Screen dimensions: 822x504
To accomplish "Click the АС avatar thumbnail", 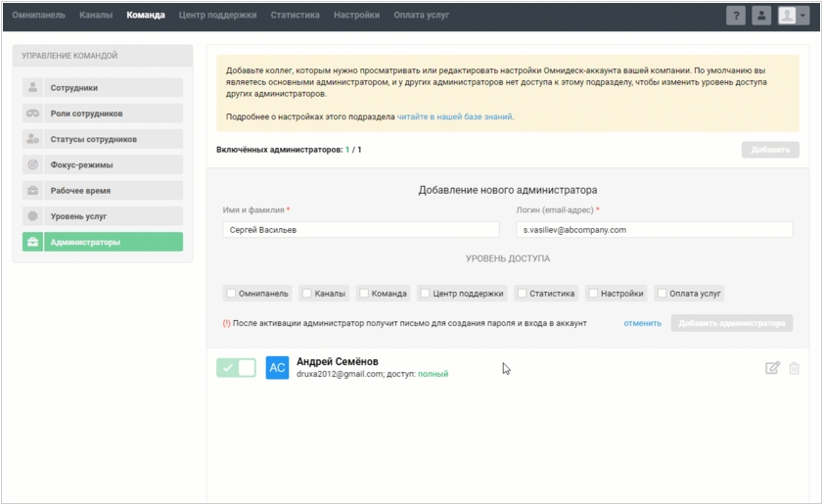I will click(x=277, y=368).
